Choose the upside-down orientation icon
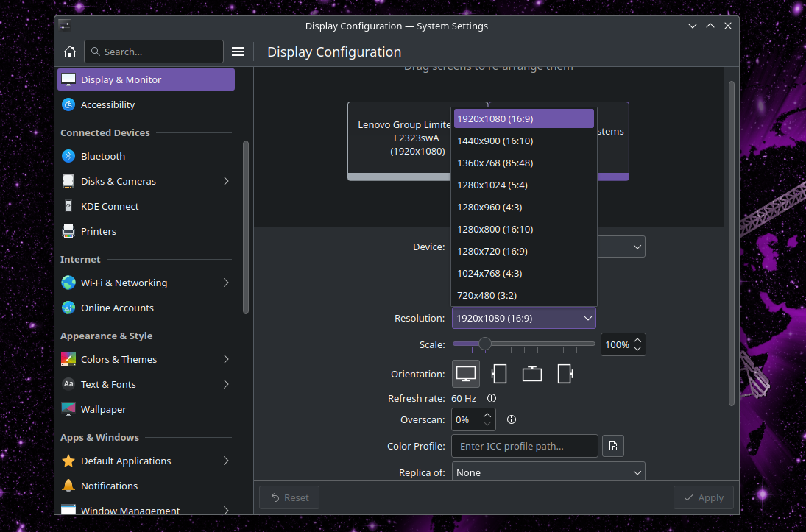Viewport: 806px width, 532px height. [531, 374]
